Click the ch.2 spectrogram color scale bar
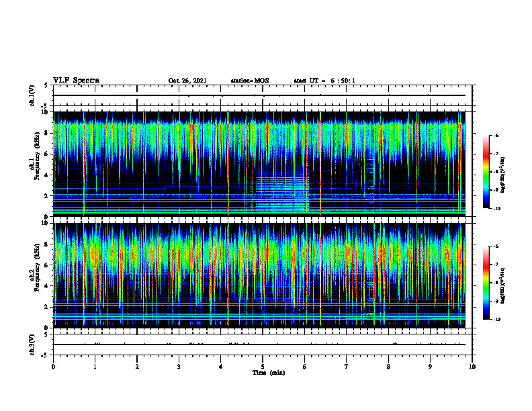The height and width of the screenshot is (411, 532). 486,283
